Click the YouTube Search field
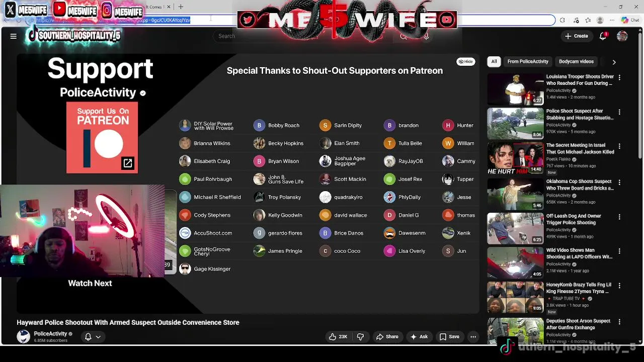The width and height of the screenshot is (644, 362). (x=302, y=36)
